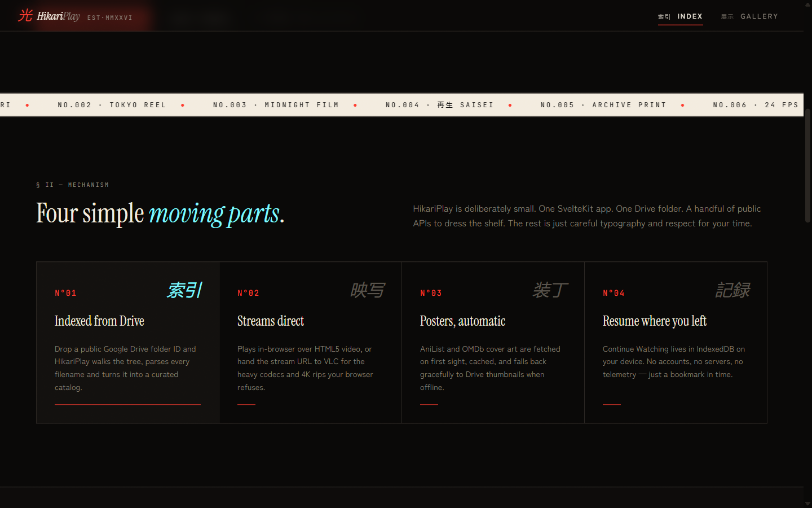Viewport: 812px width, 508px height.
Task: Click the N°01 card number label
Action: [65, 293]
